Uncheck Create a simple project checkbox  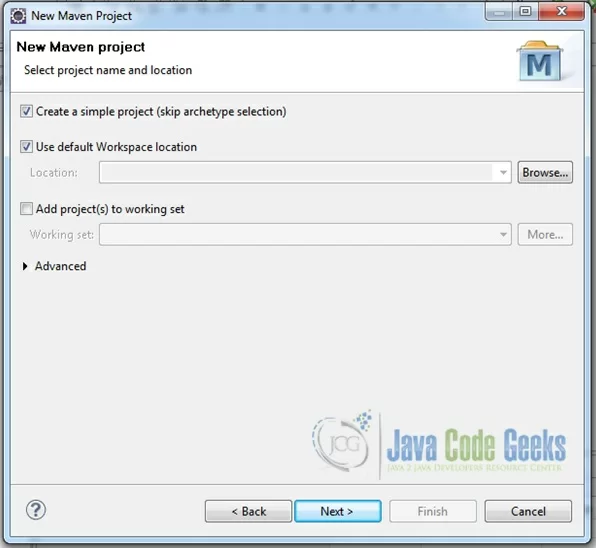coord(26,111)
